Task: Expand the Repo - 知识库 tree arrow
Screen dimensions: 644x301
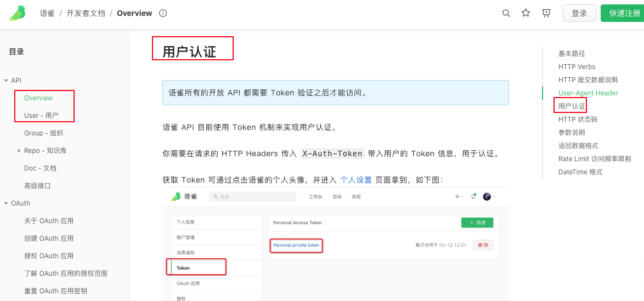Action: pos(19,151)
